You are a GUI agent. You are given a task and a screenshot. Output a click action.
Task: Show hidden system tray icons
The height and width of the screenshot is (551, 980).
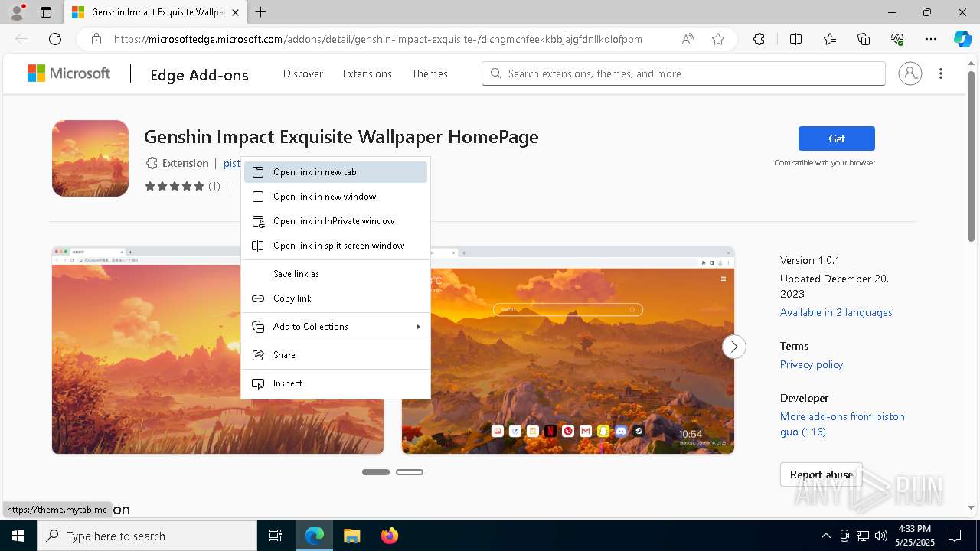pyautogui.click(x=825, y=536)
